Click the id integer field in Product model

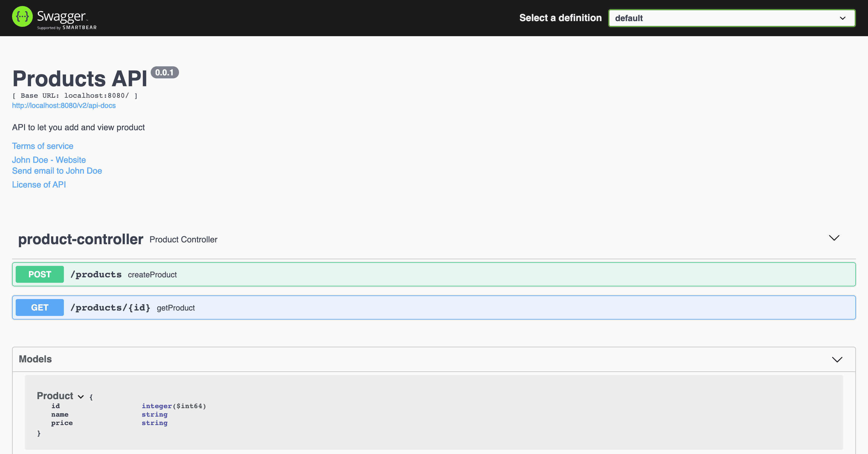56,406
